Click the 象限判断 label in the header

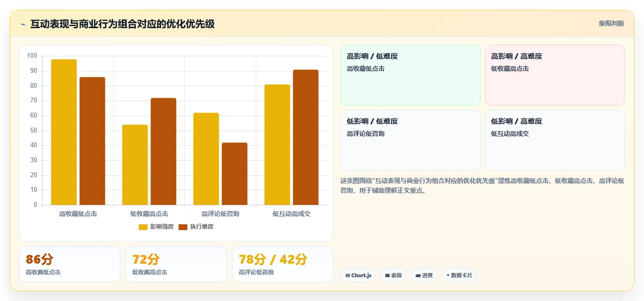coord(611,23)
